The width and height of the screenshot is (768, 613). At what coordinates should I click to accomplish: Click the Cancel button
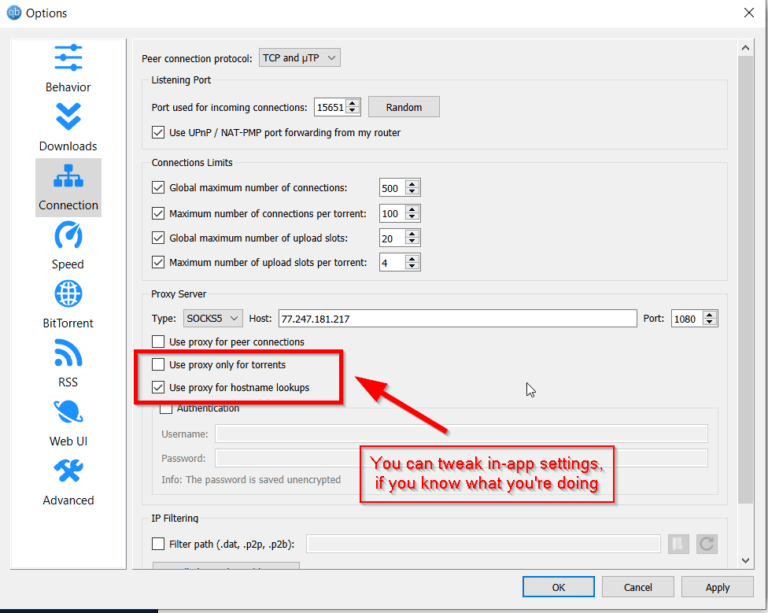638,587
